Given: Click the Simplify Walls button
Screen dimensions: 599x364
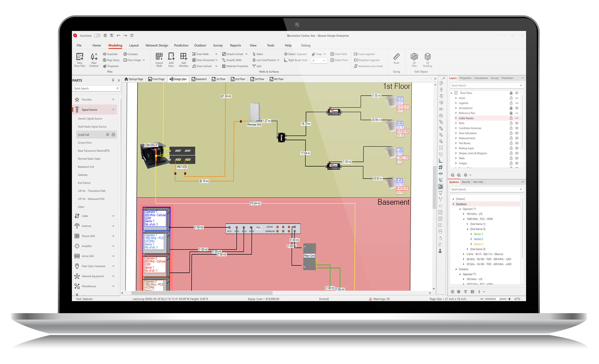Looking at the screenshot, I should [232, 60].
